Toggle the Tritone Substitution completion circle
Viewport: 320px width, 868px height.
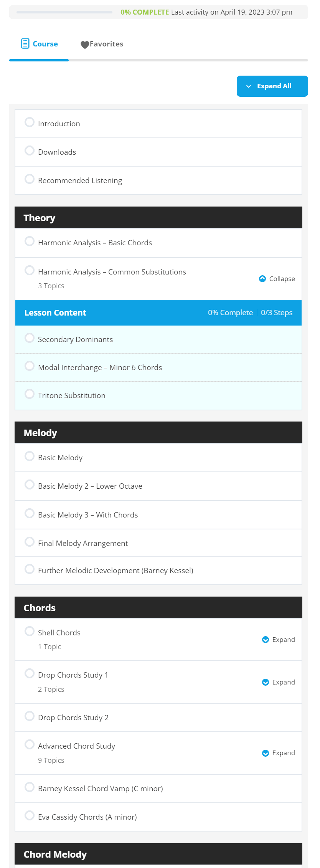(30, 394)
